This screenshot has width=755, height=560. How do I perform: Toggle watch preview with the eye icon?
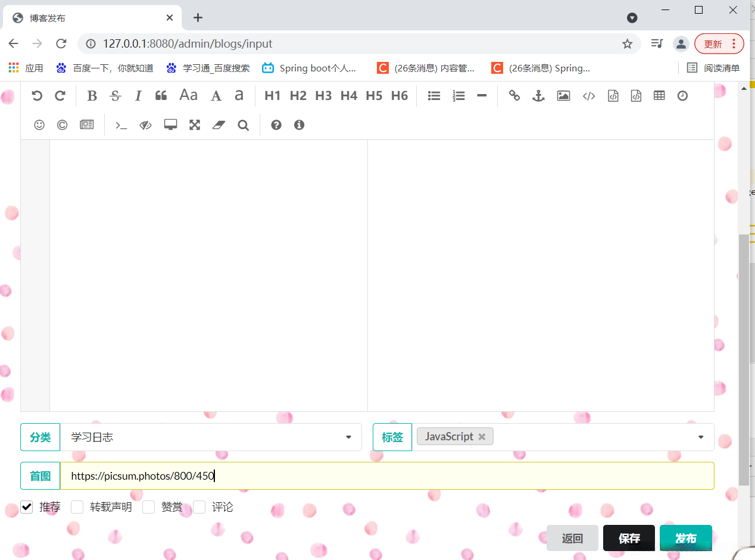[145, 124]
